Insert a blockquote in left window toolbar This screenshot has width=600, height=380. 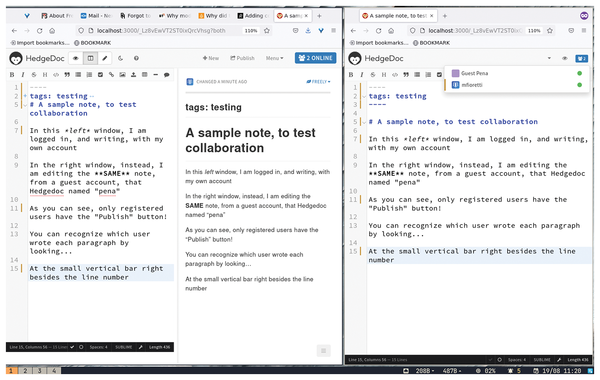[x=67, y=75]
